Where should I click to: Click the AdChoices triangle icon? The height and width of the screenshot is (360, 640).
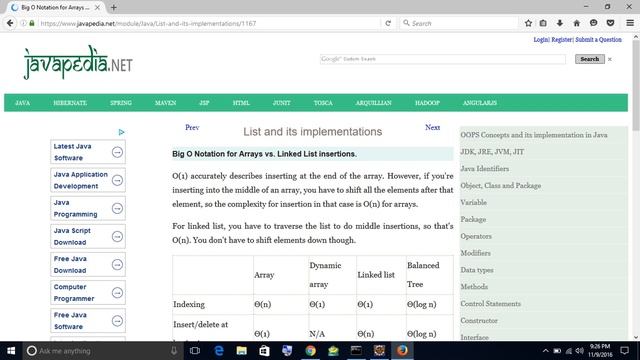(121, 132)
